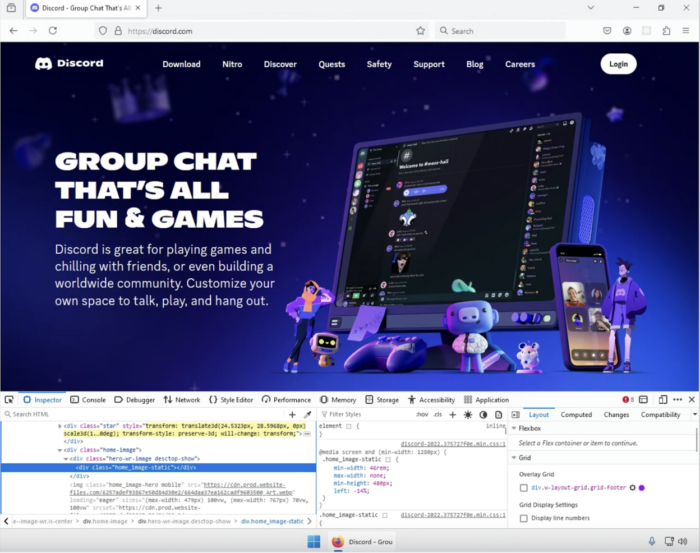
Task: Add new node with plus icon in HTML panel
Action: (x=292, y=414)
